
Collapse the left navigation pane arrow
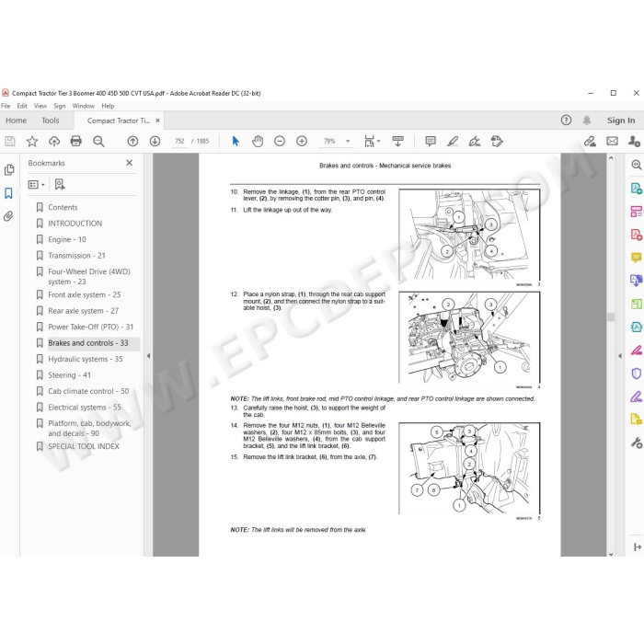tap(149, 356)
